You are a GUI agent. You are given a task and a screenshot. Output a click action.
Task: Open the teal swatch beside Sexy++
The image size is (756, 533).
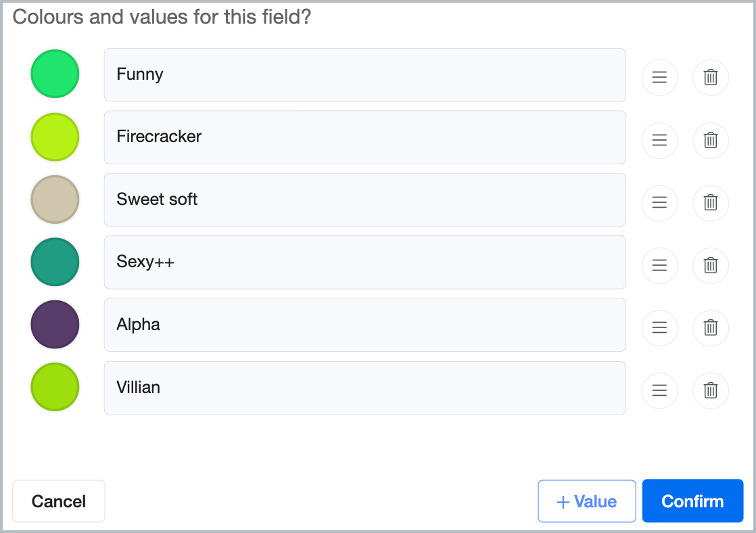click(55, 262)
